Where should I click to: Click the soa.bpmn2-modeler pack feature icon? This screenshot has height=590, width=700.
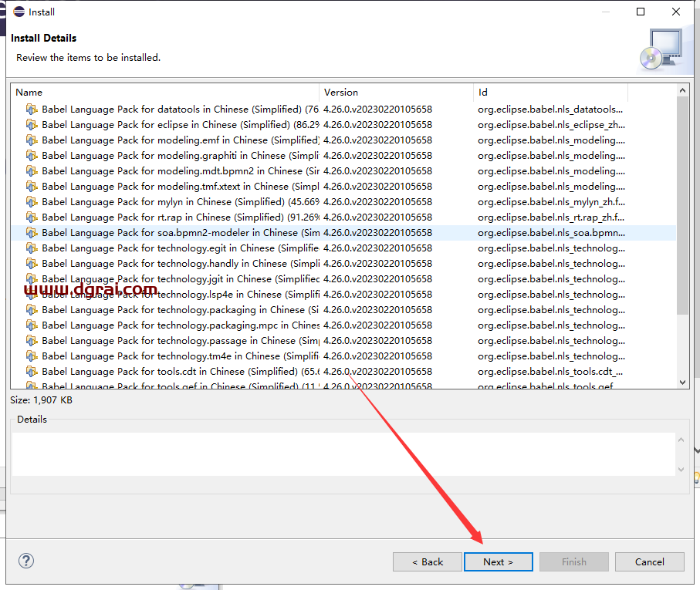[31, 232]
